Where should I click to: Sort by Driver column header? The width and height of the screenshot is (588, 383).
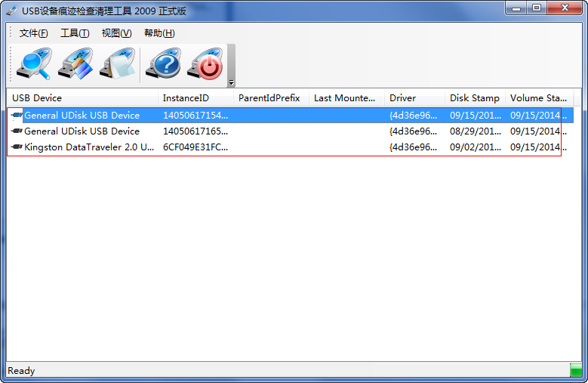pos(414,98)
